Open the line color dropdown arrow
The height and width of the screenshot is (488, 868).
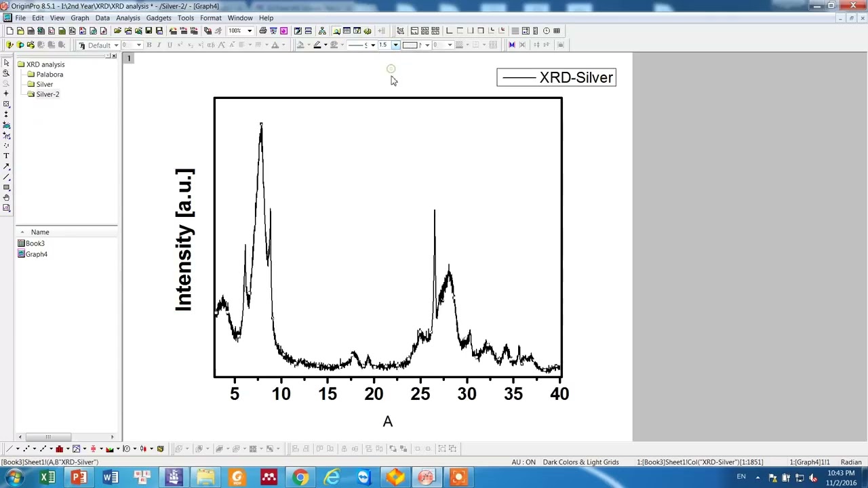[325, 45]
